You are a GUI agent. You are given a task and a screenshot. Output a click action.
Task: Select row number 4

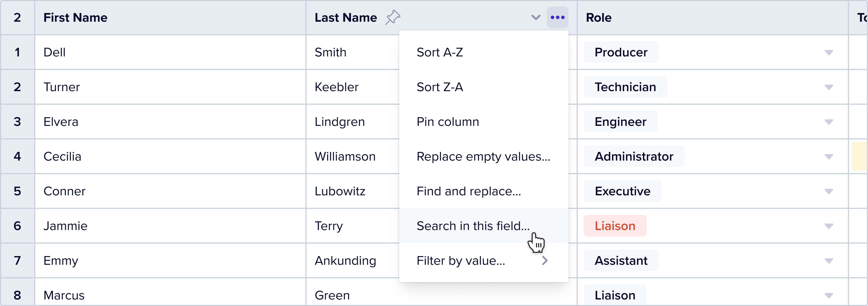pos(17,156)
